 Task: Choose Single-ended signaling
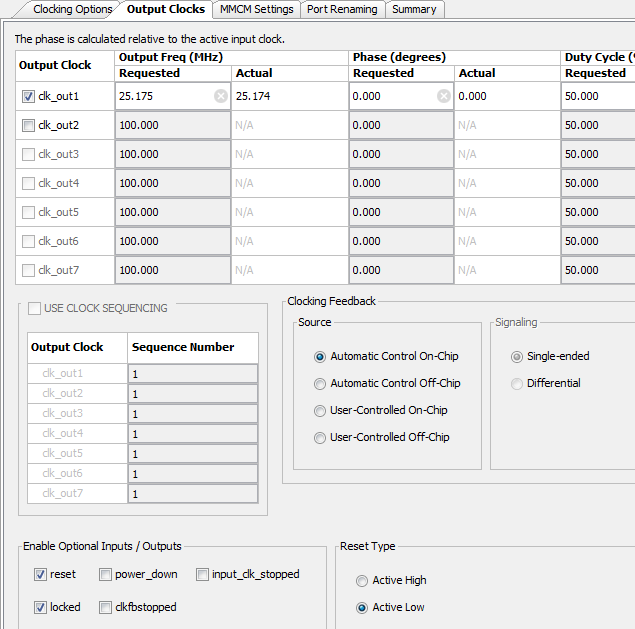tap(517, 357)
